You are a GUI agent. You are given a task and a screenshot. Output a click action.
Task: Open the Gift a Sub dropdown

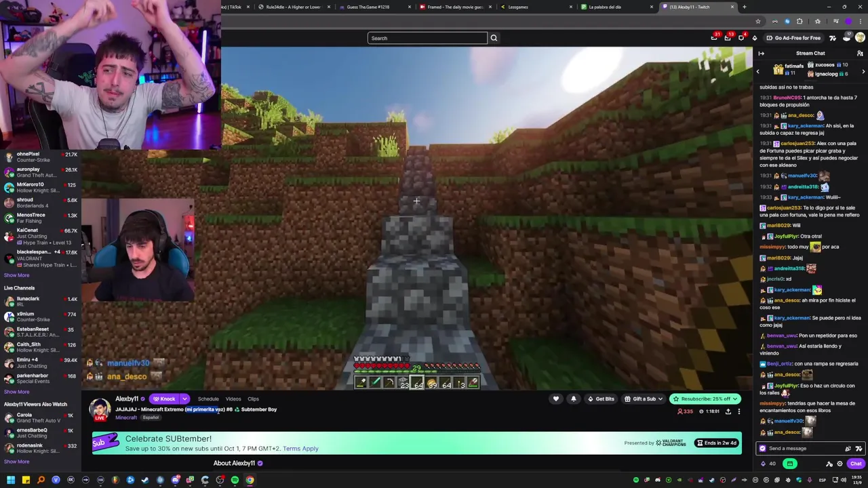644,399
